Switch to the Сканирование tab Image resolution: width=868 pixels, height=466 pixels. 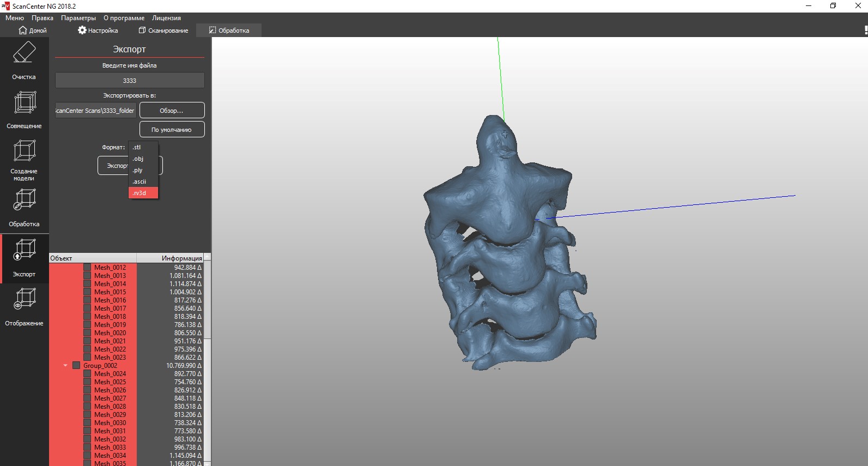[163, 31]
